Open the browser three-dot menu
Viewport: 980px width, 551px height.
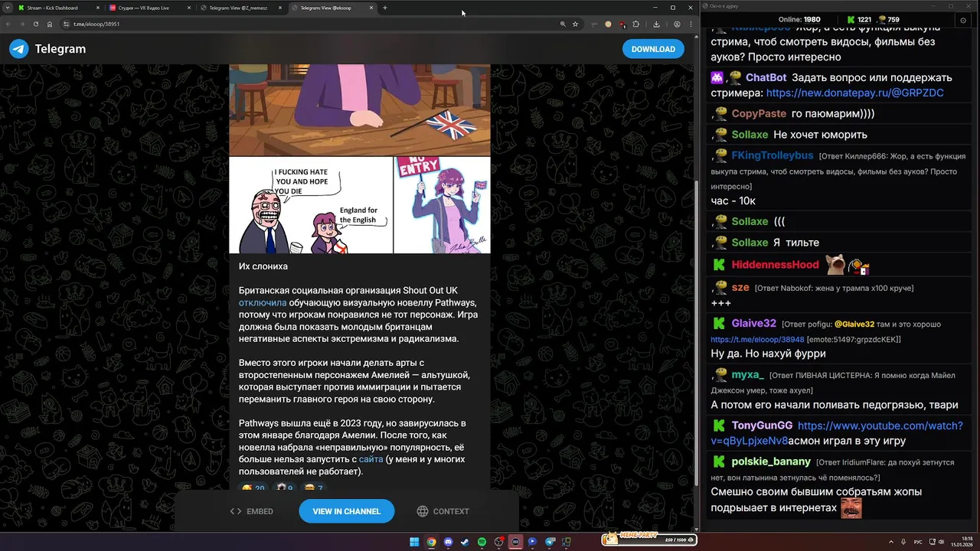click(691, 24)
